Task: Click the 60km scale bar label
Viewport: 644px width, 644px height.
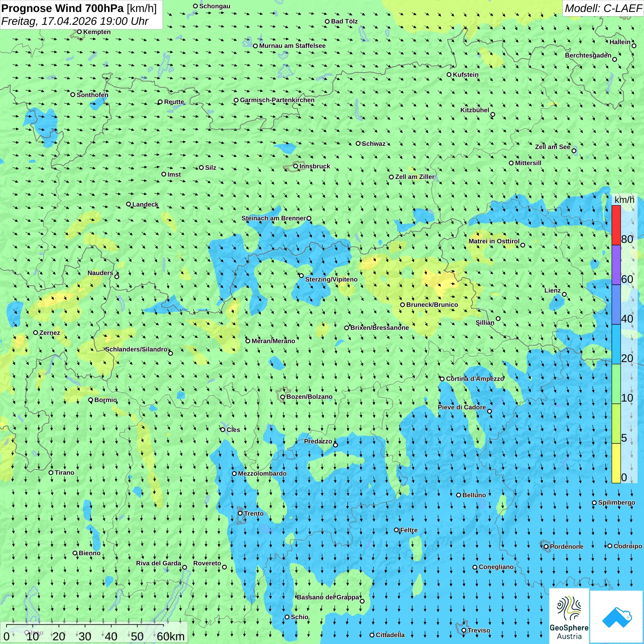Action: [x=171, y=636]
